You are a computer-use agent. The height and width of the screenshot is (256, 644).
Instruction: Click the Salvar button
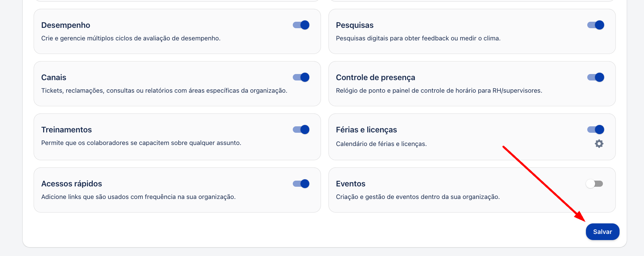pos(603,232)
